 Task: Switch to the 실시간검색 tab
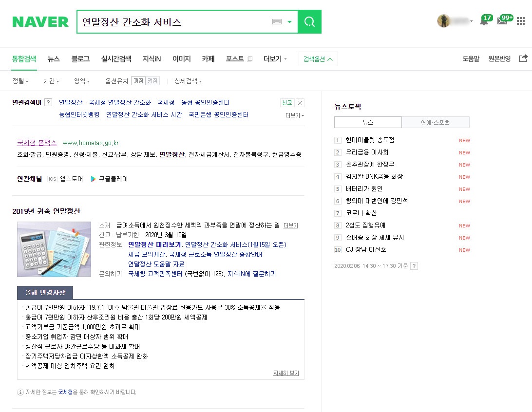(x=116, y=58)
